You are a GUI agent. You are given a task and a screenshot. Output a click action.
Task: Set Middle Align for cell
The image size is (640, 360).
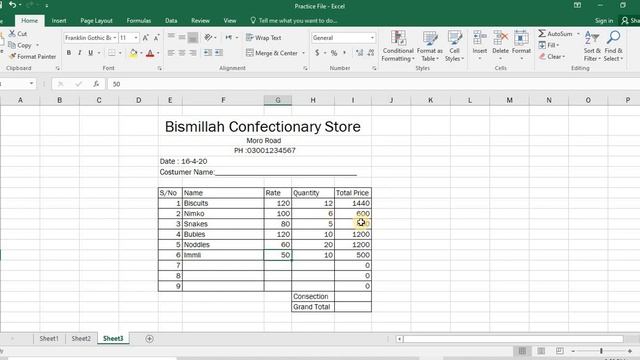coord(182,38)
